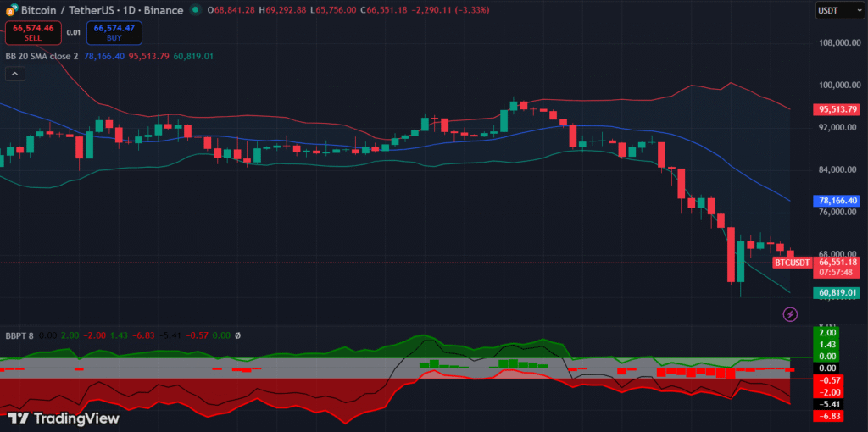Select the BB 20 SMA indicator legend

(41, 56)
